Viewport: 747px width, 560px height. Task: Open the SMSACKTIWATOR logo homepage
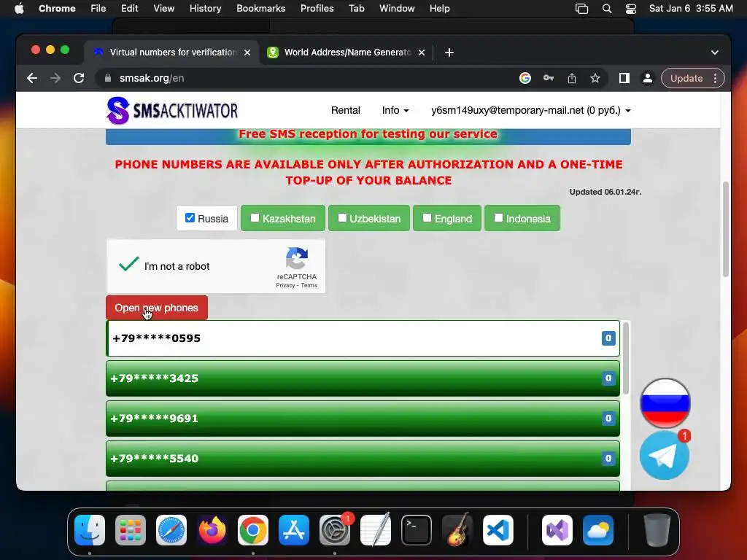click(172, 111)
